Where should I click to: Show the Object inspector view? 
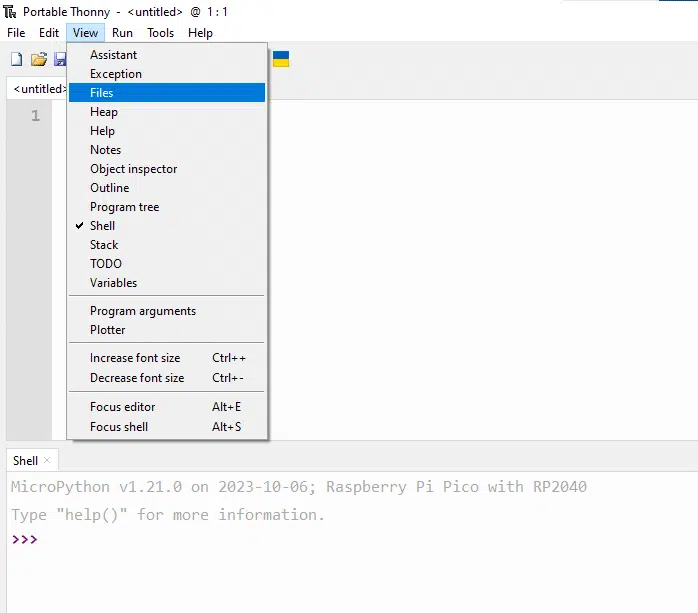point(167,169)
